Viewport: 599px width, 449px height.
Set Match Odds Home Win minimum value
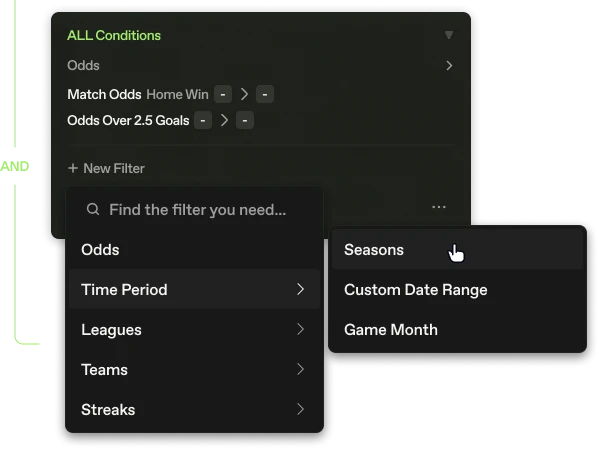(223, 94)
